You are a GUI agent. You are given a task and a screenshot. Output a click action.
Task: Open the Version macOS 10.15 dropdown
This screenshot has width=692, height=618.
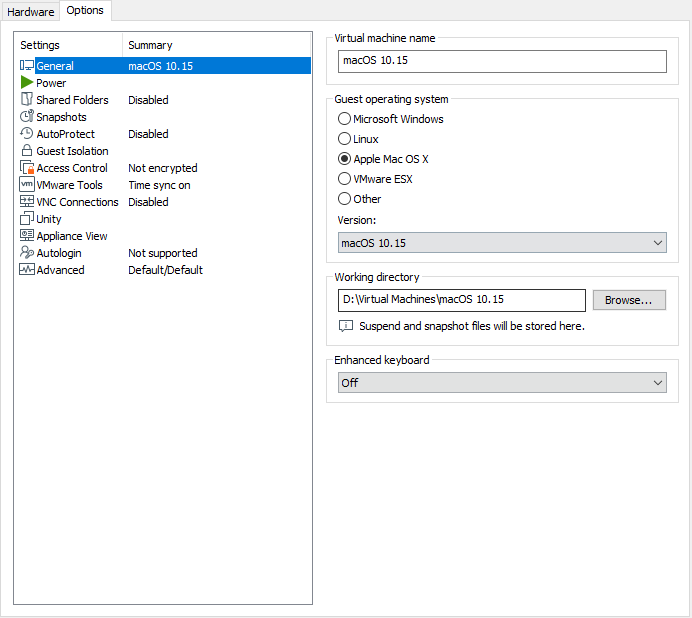[502, 243]
